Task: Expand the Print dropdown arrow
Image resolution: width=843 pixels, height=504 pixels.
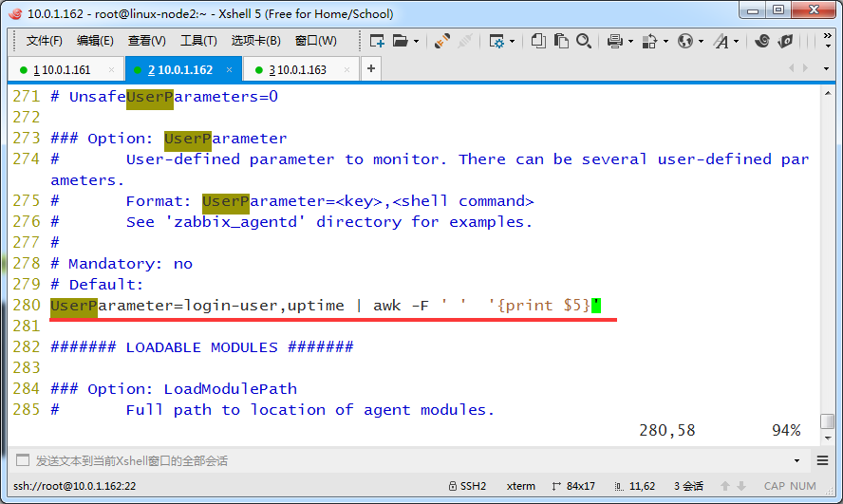Action: pyautogui.click(x=630, y=42)
